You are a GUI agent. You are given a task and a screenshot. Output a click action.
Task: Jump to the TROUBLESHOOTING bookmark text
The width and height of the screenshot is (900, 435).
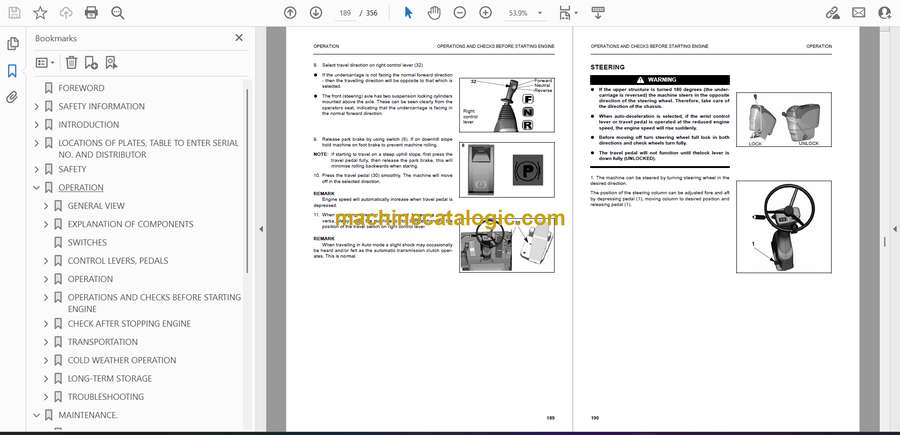(x=106, y=397)
